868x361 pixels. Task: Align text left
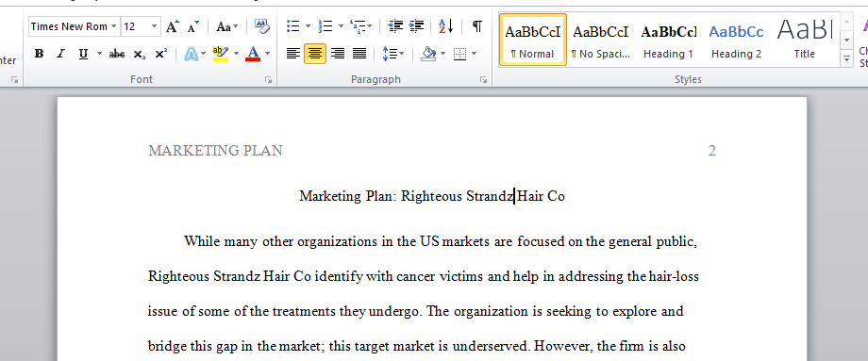click(293, 54)
